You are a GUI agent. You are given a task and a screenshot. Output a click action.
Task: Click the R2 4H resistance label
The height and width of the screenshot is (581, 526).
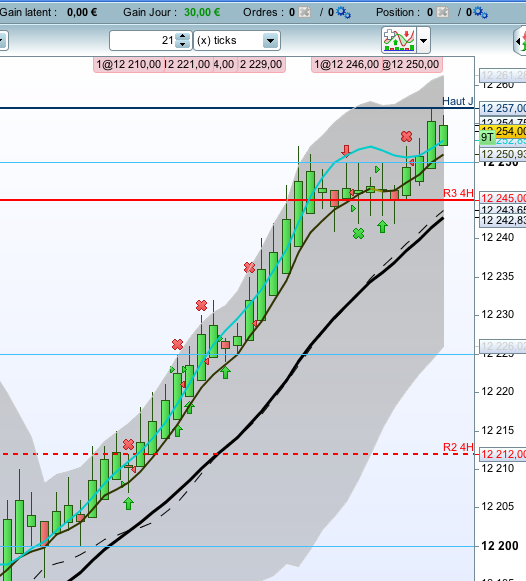[x=458, y=447]
